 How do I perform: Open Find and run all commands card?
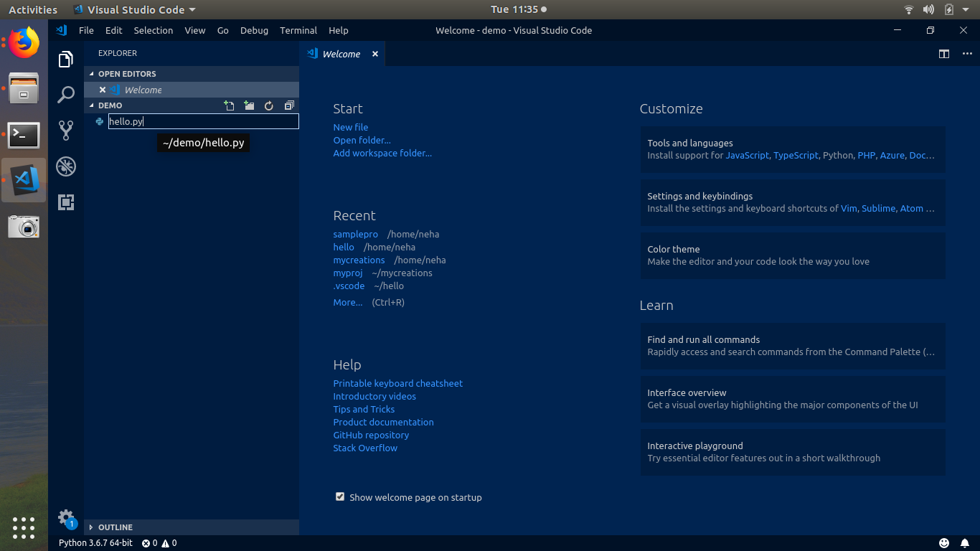(x=793, y=346)
